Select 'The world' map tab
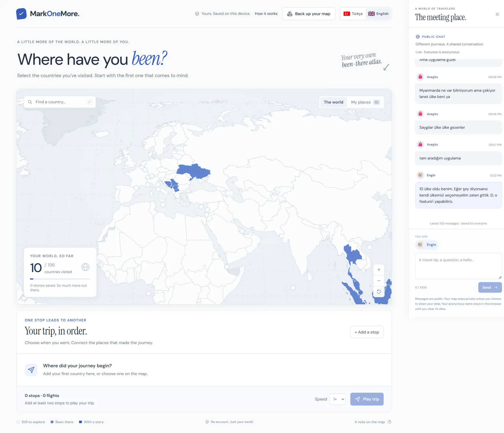 coord(333,102)
